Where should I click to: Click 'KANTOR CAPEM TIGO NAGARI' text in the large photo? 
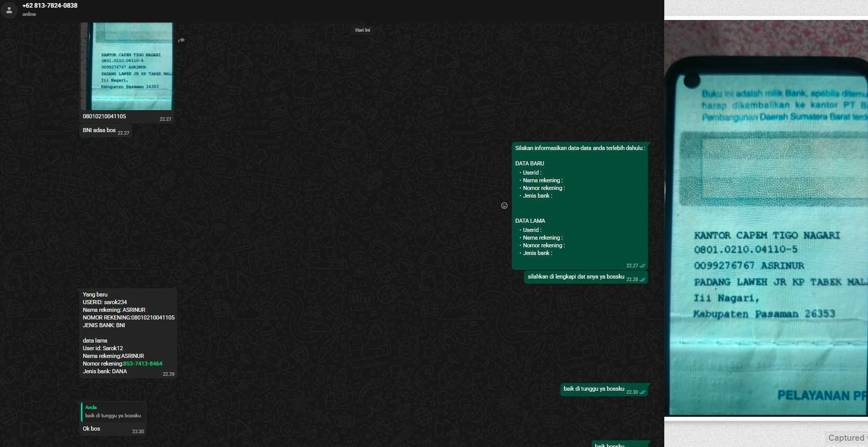point(767,236)
